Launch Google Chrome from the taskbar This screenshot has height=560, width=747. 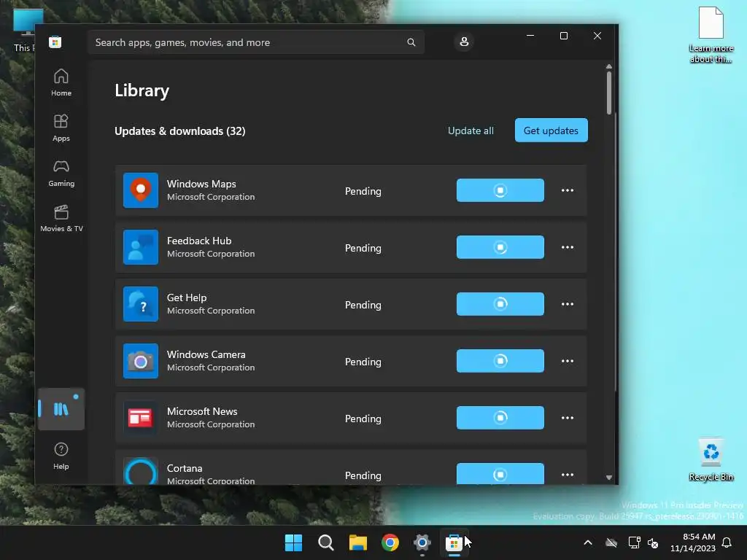[x=390, y=542]
